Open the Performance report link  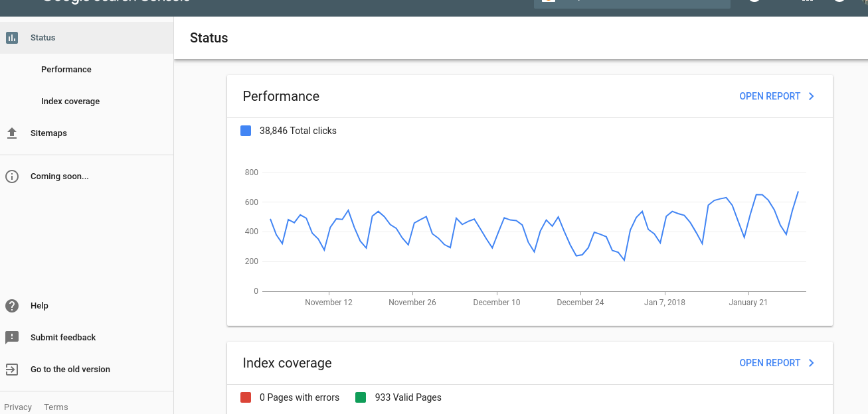(770, 96)
